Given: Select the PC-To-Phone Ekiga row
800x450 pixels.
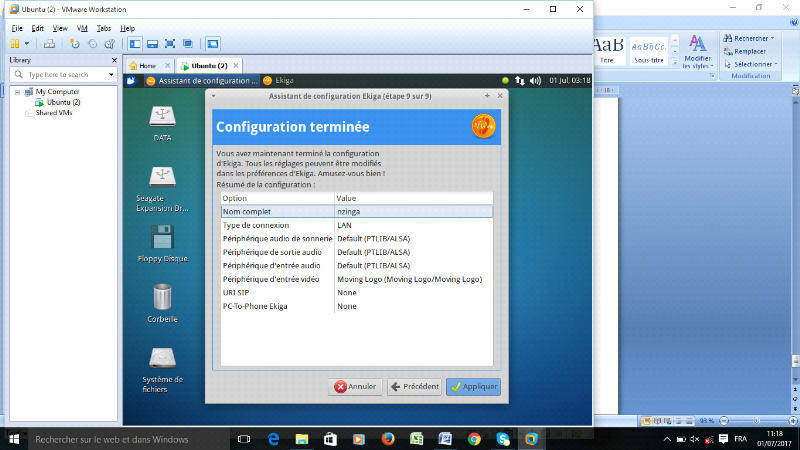Looking at the screenshot, I should (357, 307).
